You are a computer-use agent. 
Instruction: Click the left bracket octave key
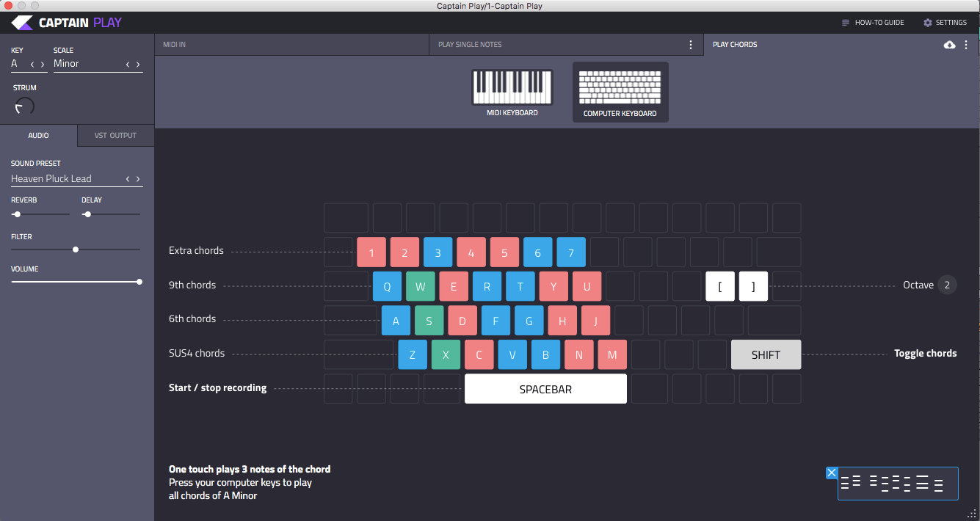click(x=720, y=286)
